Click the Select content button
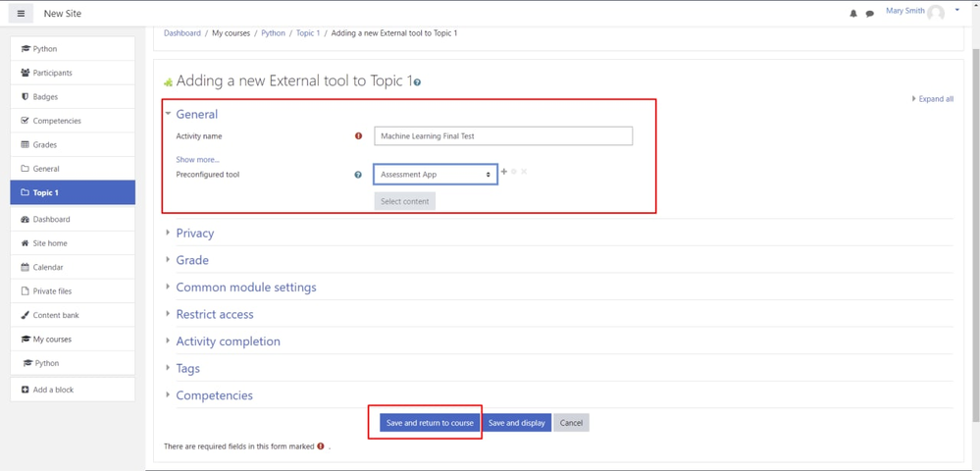Viewport: 980px width, 471px height. click(x=405, y=201)
